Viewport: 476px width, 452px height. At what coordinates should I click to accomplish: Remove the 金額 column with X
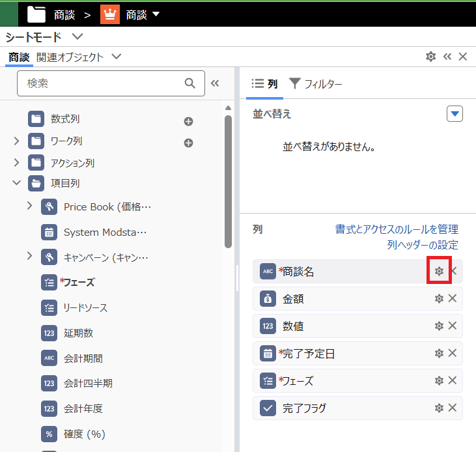(453, 299)
